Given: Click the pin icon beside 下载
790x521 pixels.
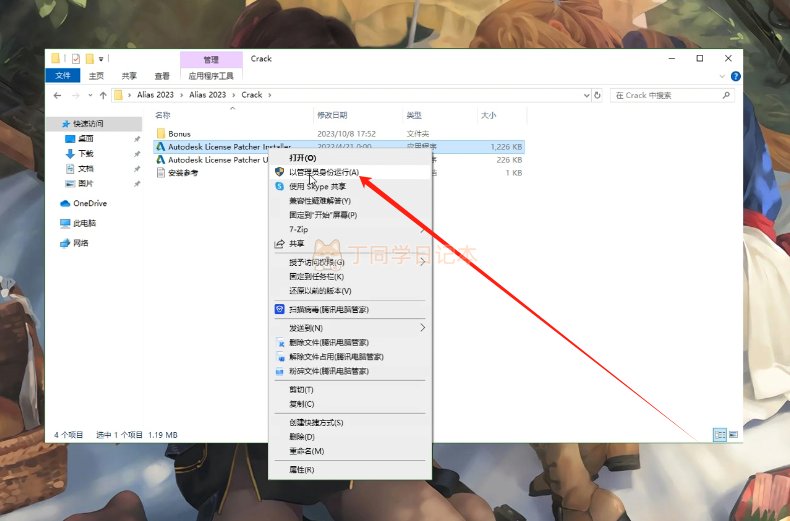Looking at the screenshot, I should [x=137, y=154].
